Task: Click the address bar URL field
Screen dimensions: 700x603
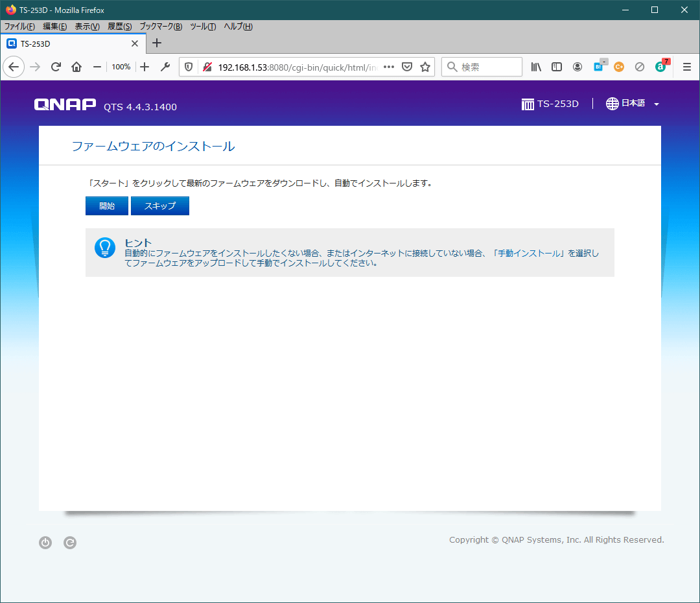Action: pos(297,67)
